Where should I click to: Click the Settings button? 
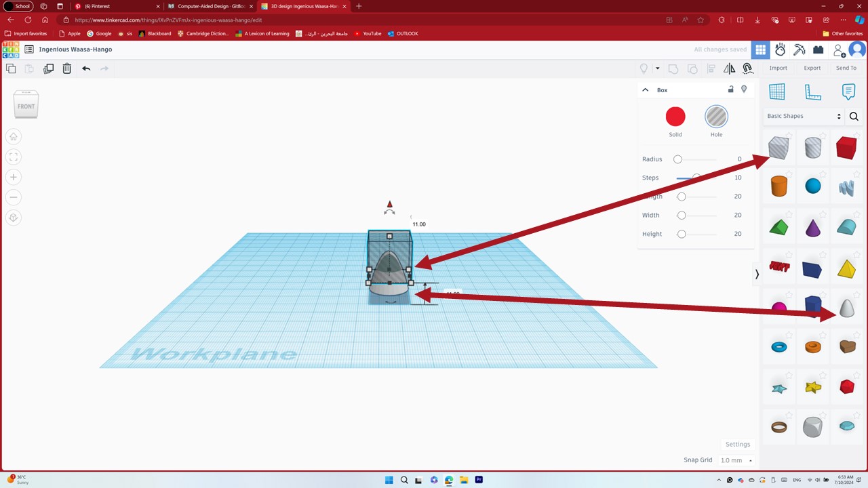point(738,445)
